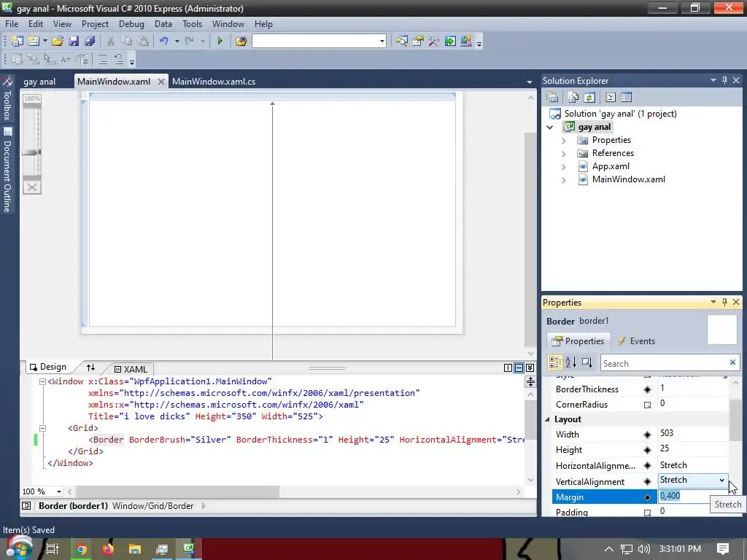Collapse the project node in Solution Explorer

point(550,127)
